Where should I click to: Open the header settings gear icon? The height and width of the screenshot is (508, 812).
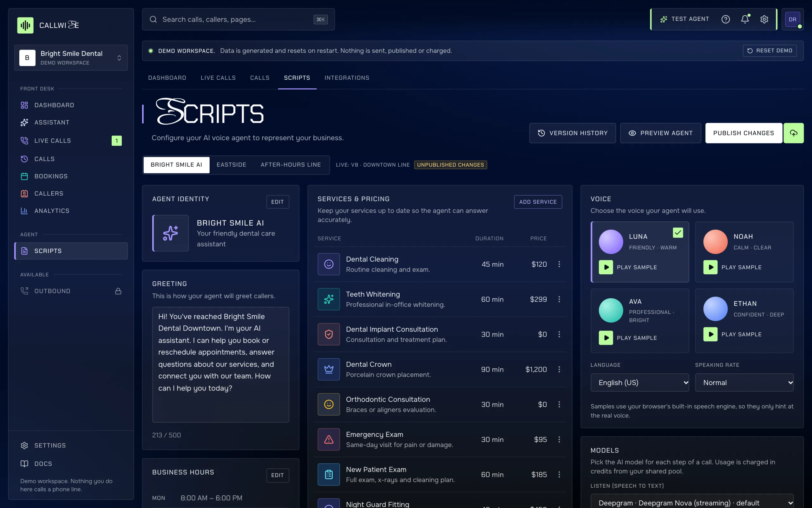click(x=764, y=19)
